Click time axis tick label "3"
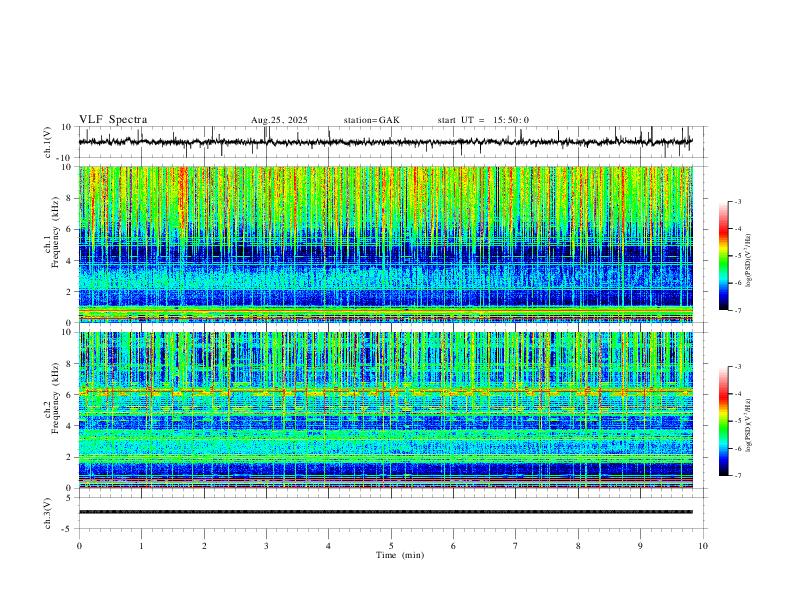The height and width of the screenshot is (612, 792). point(266,546)
